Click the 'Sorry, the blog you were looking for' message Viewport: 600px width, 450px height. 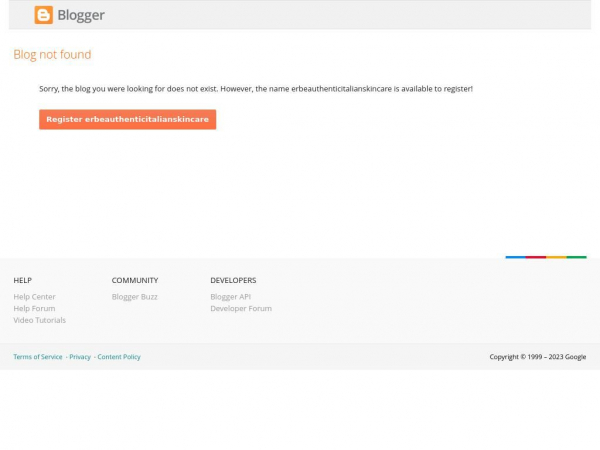[256, 89]
